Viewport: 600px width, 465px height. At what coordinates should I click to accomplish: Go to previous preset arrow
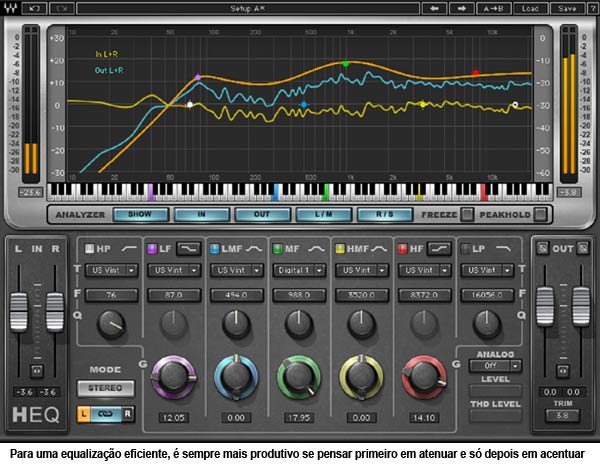click(434, 8)
